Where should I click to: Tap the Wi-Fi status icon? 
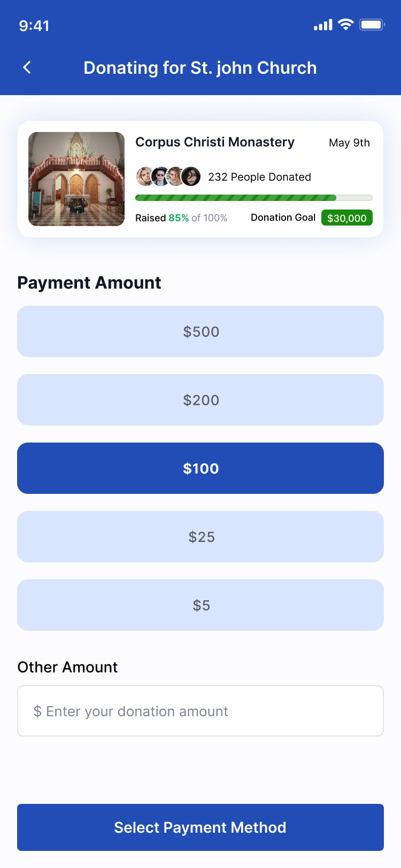(x=346, y=25)
